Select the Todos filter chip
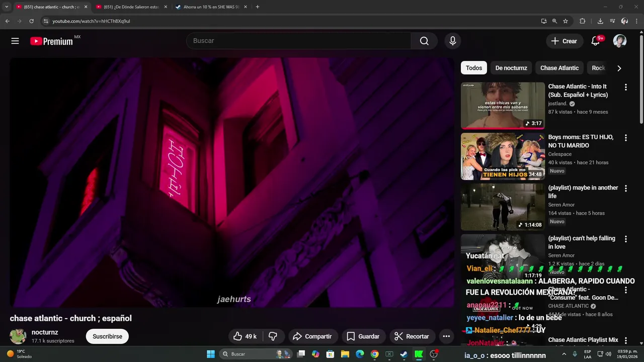 474,68
